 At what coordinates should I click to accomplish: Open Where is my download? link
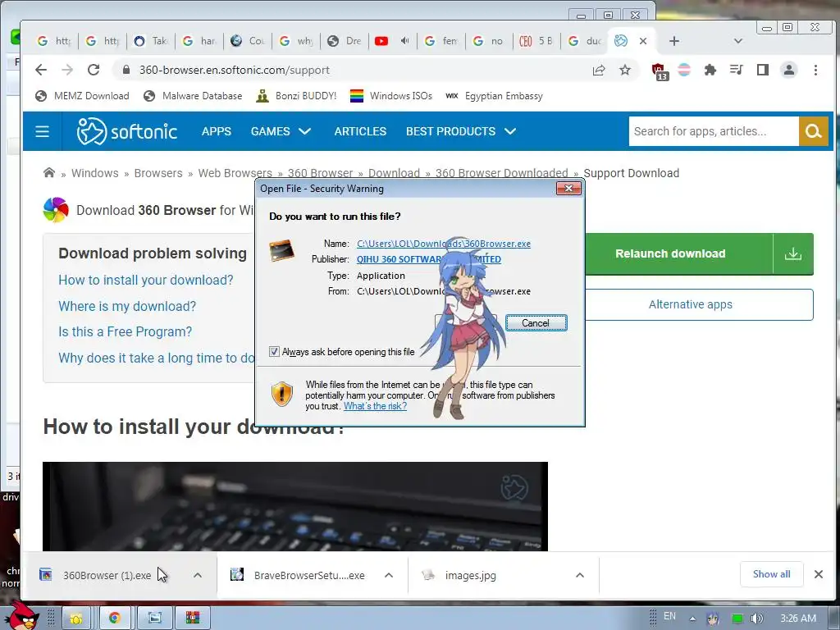127,306
